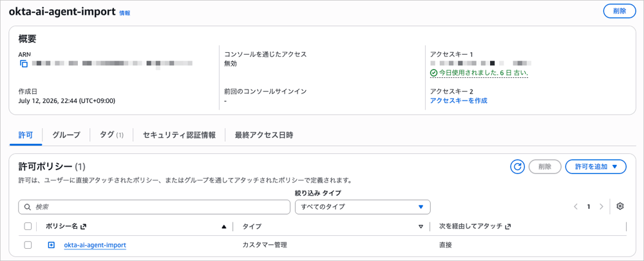Go to previous page of policies

click(x=576, y=207)
